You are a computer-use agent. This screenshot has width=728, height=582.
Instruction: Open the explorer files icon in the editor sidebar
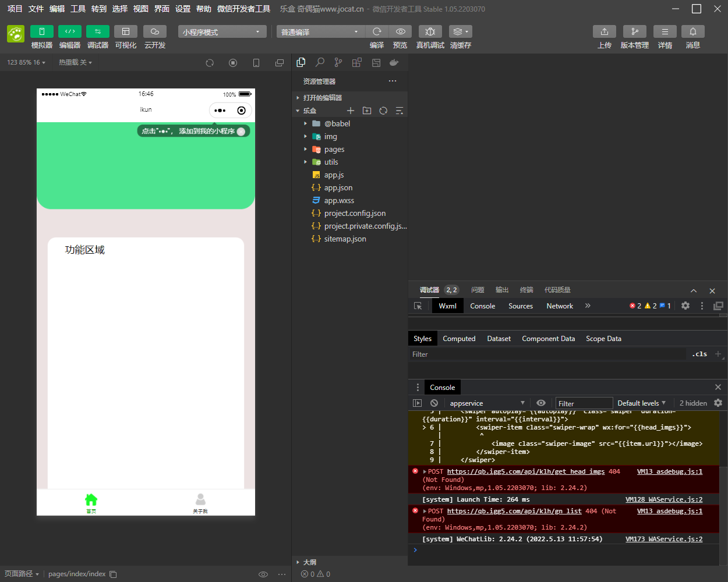[x=301, y=62]
